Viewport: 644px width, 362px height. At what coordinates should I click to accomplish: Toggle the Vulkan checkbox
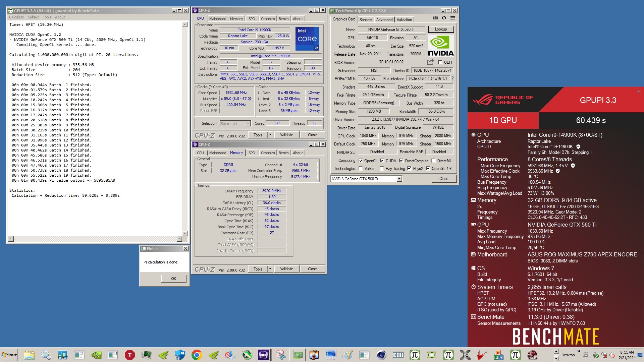pyautogui.click(x=361, y=169)
